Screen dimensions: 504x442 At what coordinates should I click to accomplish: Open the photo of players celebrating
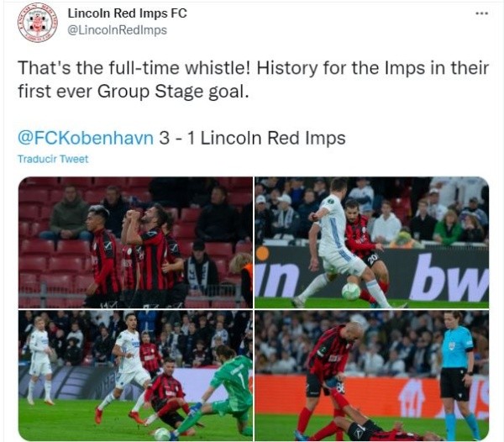click(135, 242)
